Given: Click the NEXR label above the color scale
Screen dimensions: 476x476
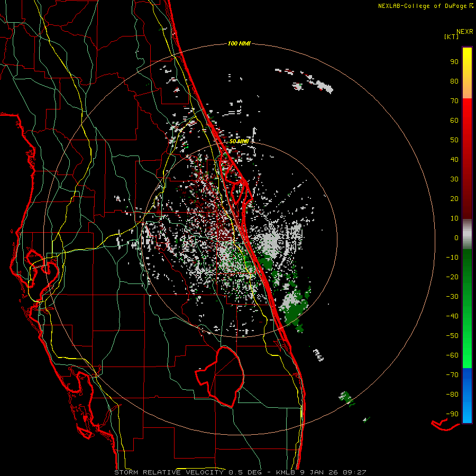Looking at the screenshot, I should [x=465, y=32].
